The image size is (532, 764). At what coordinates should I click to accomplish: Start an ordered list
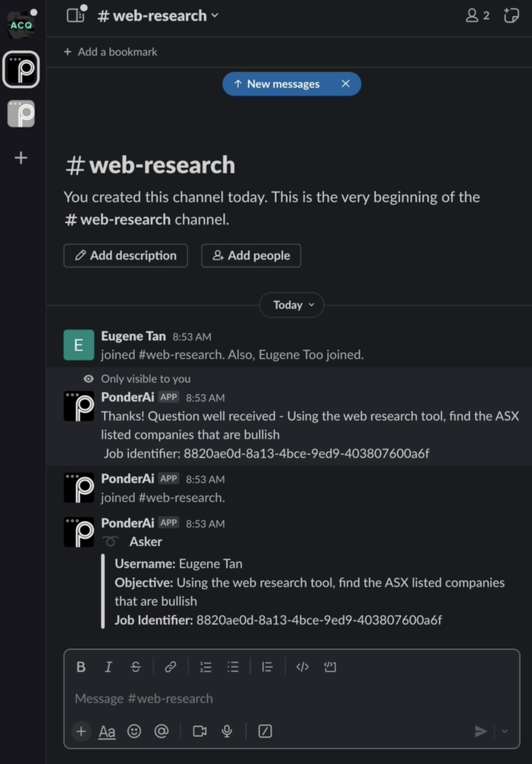point(205,667)
